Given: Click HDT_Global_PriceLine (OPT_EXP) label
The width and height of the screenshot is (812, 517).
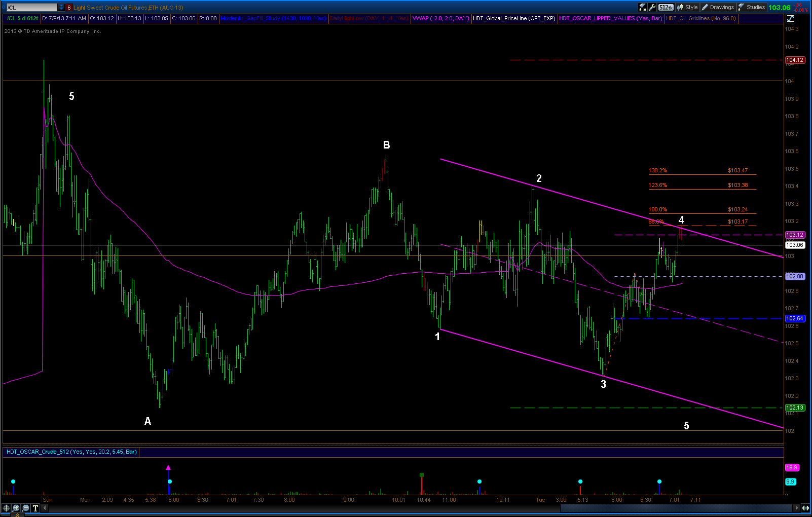Looking at the screenshot, I should 514,18.
